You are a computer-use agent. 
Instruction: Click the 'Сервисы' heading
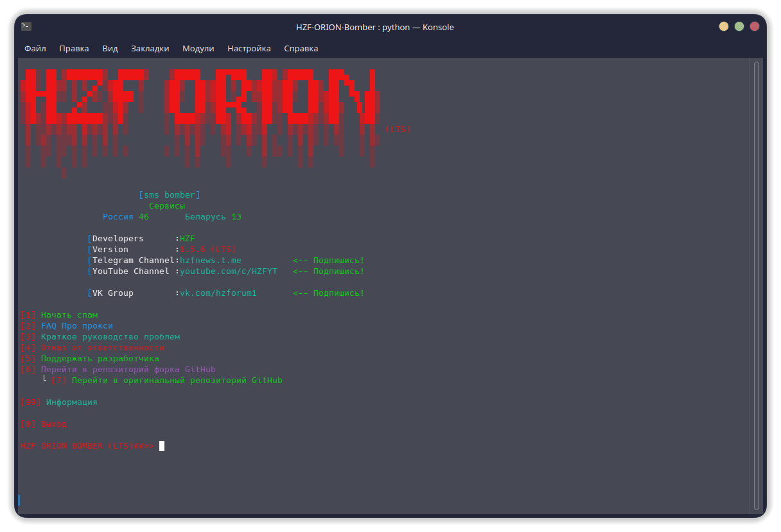tap(167, 205)
